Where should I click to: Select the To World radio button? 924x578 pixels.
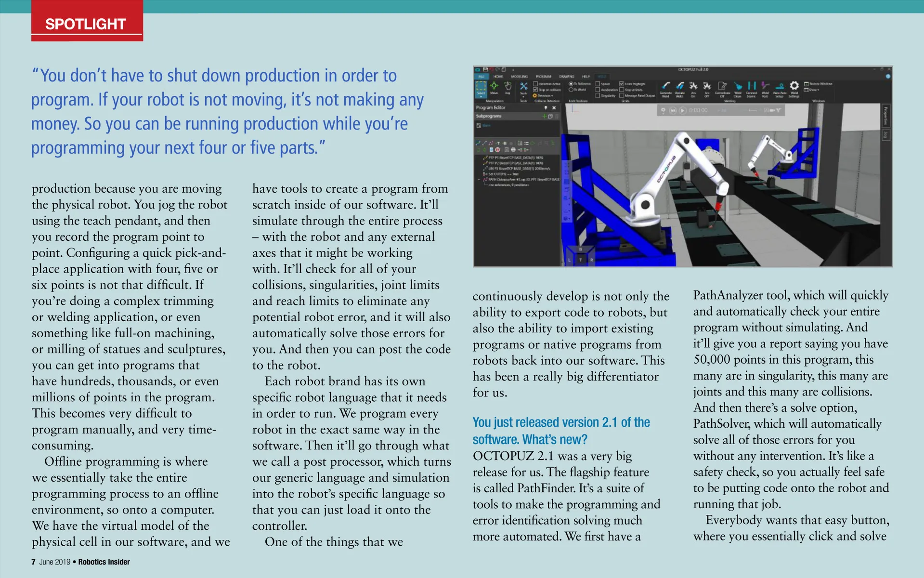(x=571, y=90)
